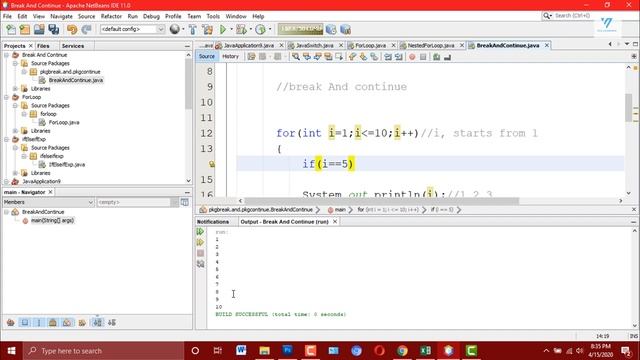
Task: Switch to the Files panel tab
Action: 43,46
